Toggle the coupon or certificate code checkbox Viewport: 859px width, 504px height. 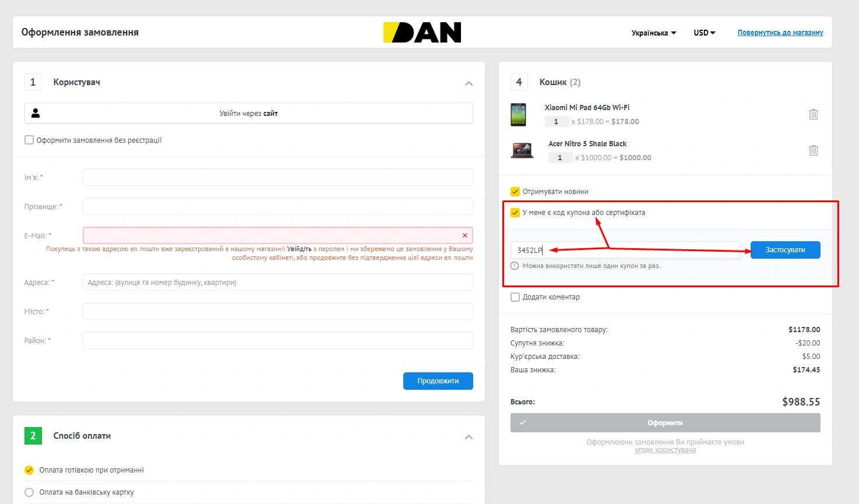(x=515, y=213)
